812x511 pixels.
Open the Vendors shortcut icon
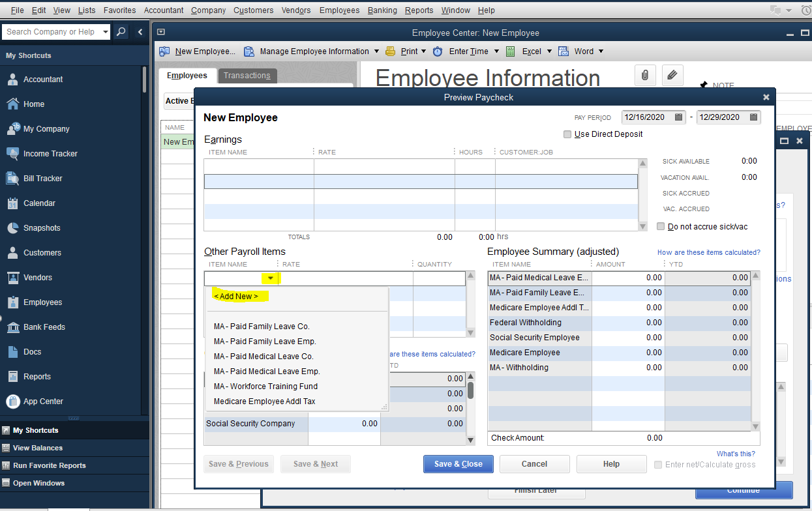12,277
